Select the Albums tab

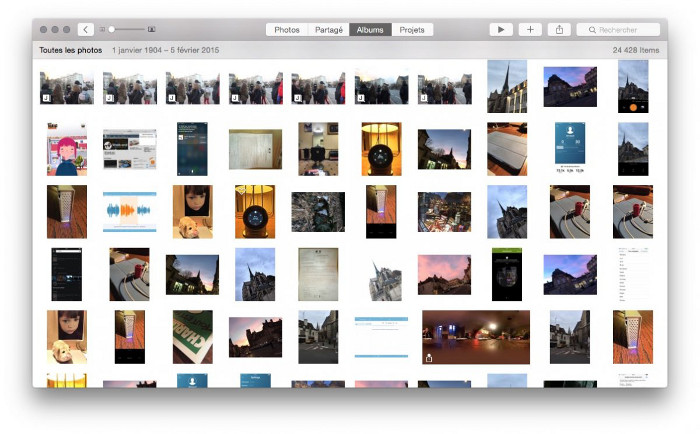pos(370,30)
